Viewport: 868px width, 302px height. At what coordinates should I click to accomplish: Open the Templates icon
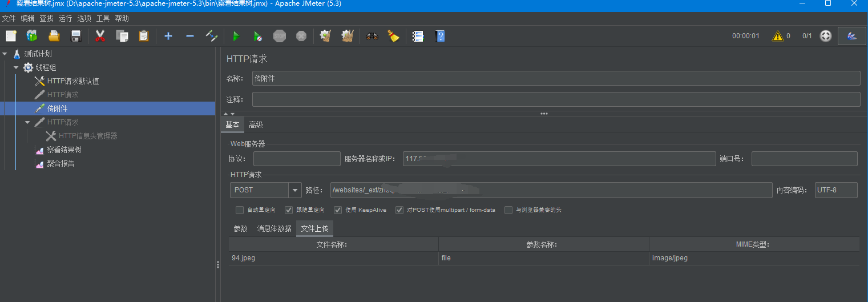[32, 36]
